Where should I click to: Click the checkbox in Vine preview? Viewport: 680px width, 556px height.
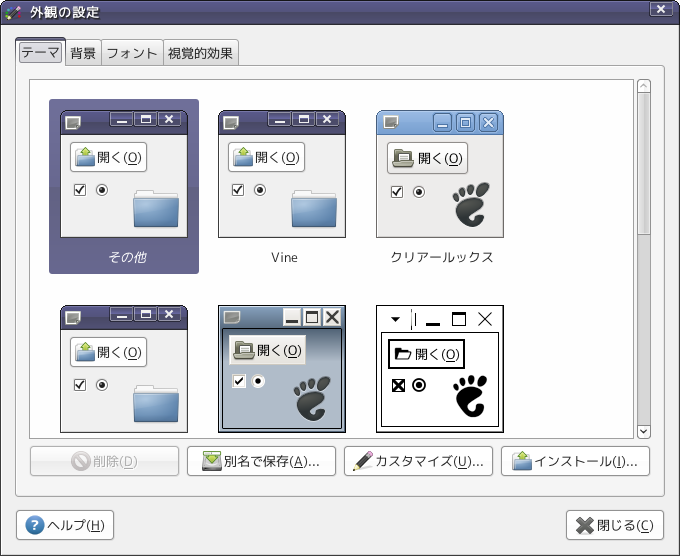[238, 190]
